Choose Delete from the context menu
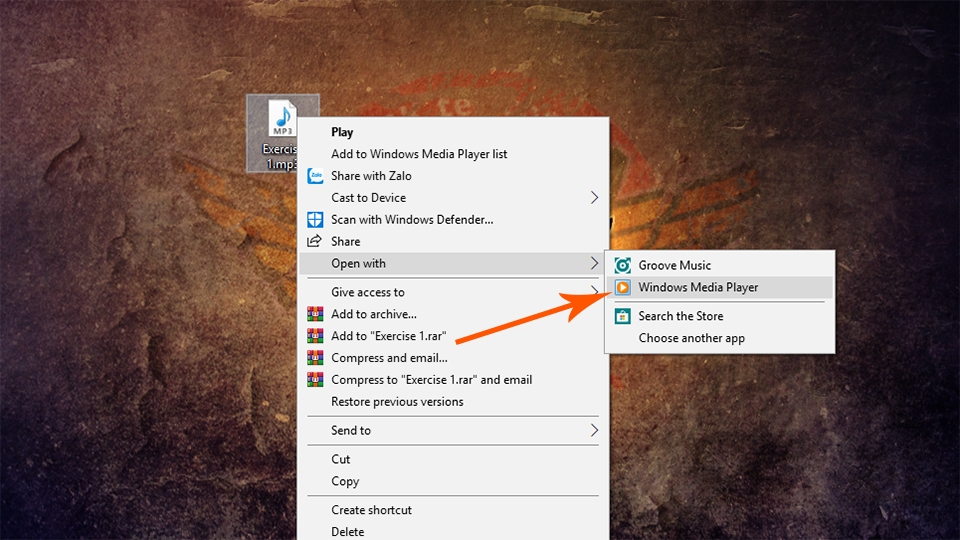The width and height of the screenshot is (960, 540). (453, 531)
